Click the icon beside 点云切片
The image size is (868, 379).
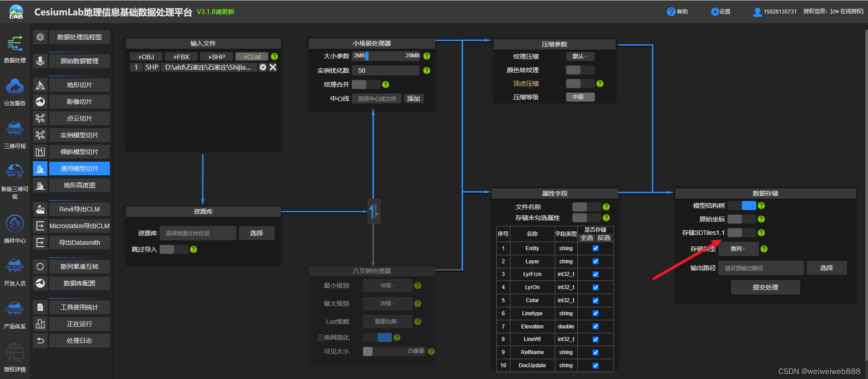click(40, 118)
